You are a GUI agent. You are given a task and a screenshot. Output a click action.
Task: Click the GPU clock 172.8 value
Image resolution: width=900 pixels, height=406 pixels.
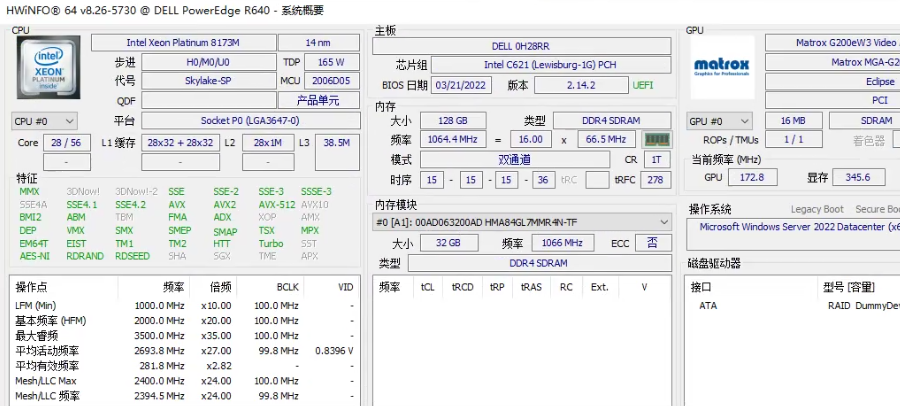click(x=752, y=177)
